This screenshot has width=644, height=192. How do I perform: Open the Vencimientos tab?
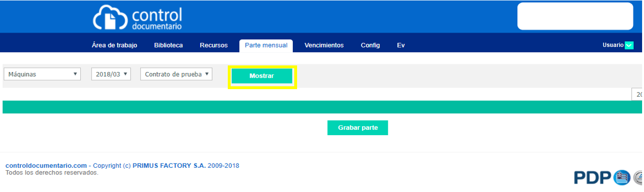tap(324, 46)
